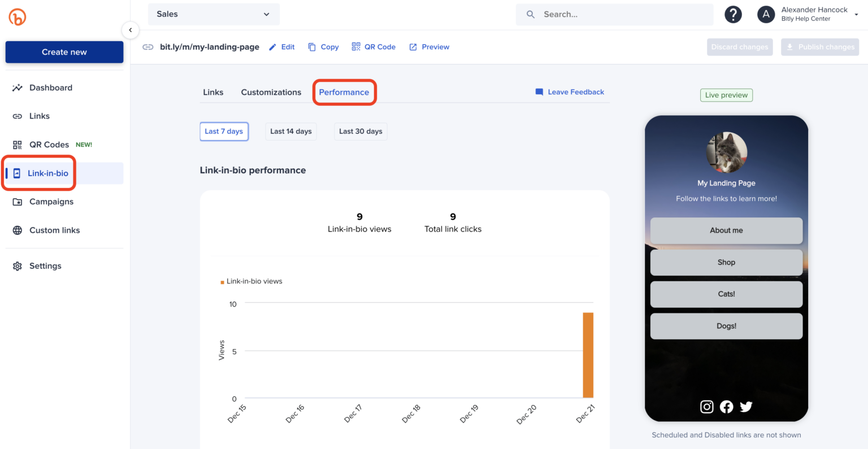Click the Instagram icon in the phone preview
868x449 pixels.
[706, 407]
